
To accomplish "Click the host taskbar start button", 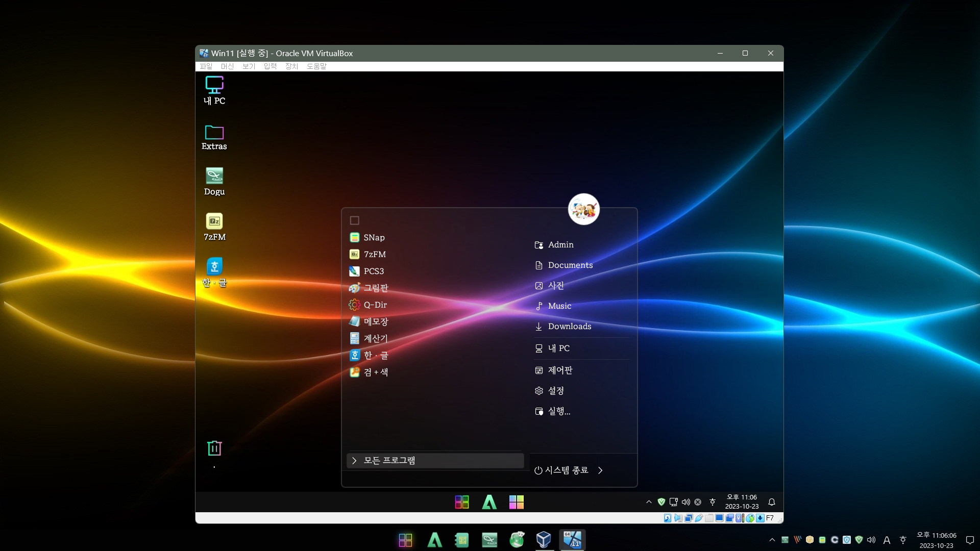I will click(x=405, y=540).
